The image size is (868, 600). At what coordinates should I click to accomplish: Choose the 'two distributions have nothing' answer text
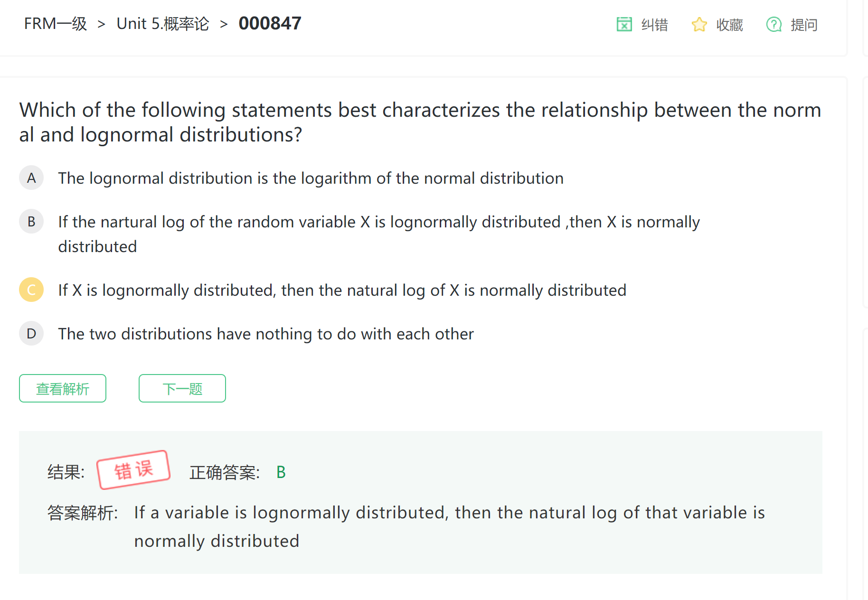pyautogui.click(x=266, y=334)
